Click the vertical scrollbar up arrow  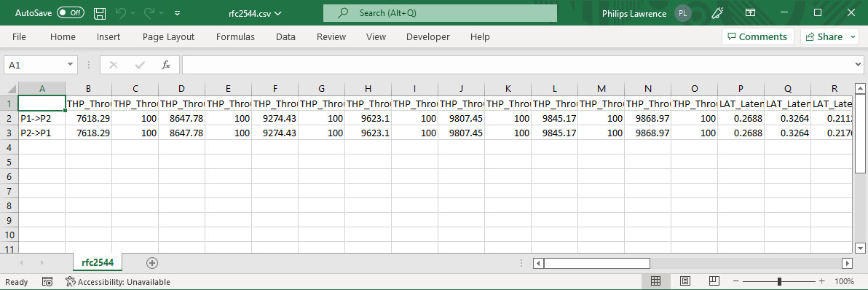click(x=859, y=89)
